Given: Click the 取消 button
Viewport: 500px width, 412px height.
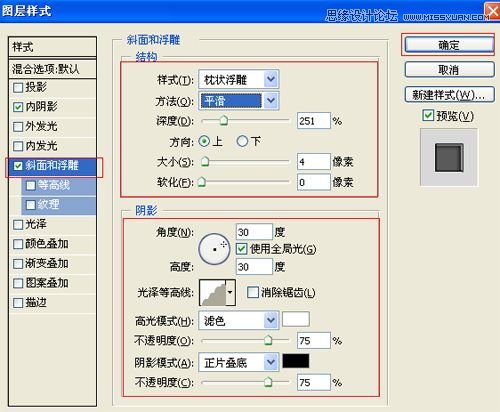Looking at the screenshot, I should (449, 70).
